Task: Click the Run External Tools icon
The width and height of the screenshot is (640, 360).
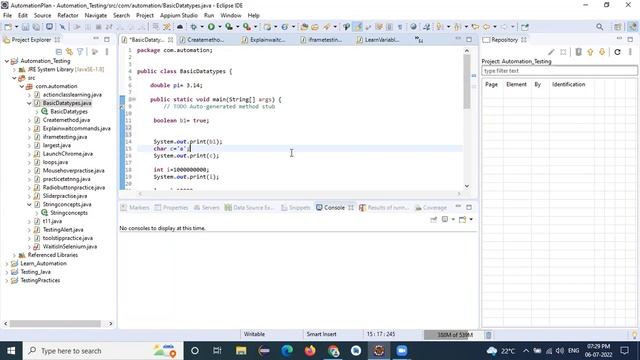Action: 247,27
